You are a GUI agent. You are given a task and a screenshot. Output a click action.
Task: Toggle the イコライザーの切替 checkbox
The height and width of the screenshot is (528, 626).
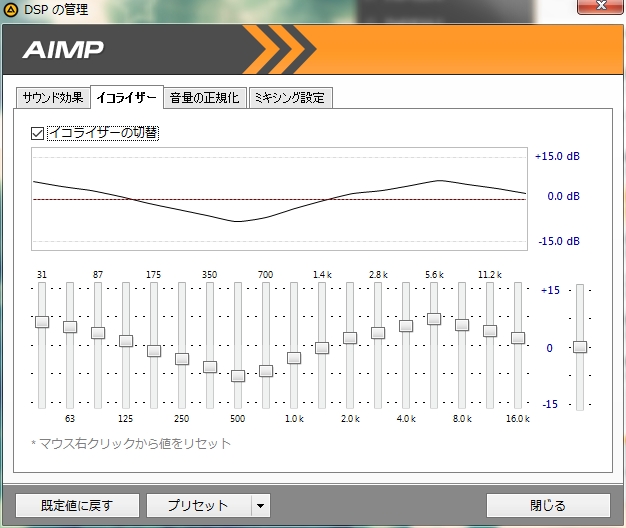(37, 133)
